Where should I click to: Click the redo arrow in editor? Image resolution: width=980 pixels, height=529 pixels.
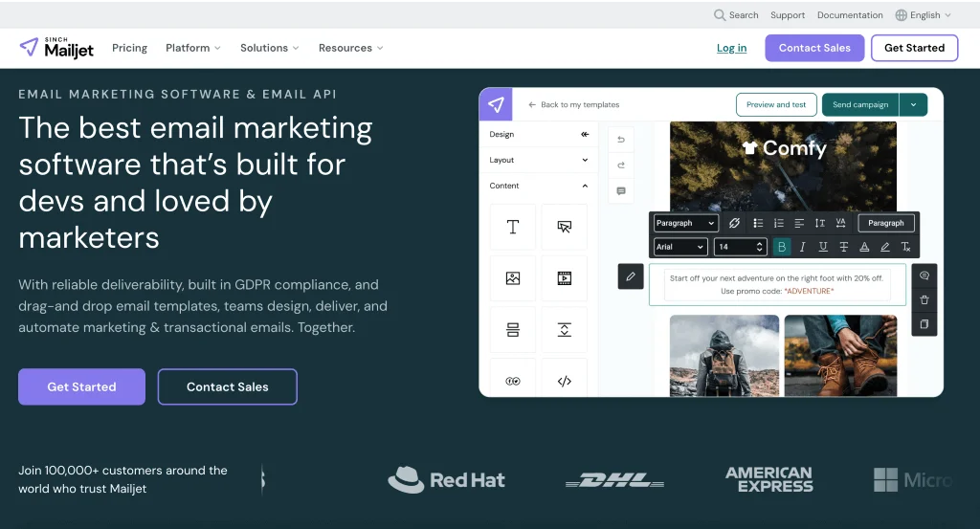(x=620, y=165)
